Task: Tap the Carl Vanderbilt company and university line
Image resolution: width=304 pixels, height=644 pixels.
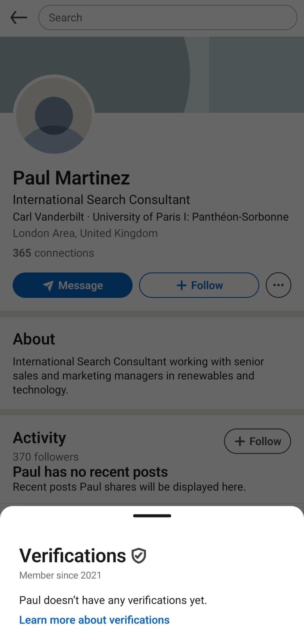Action: 151,217
